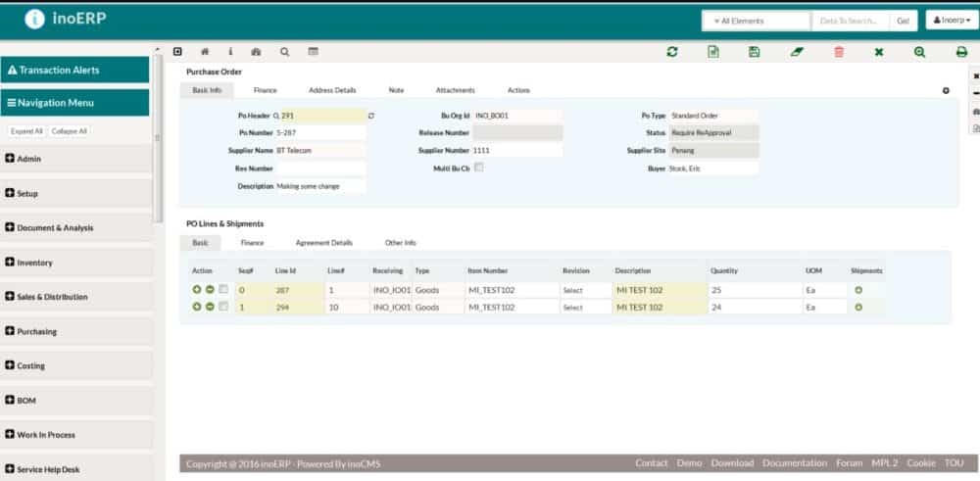Open the Agreement Details lines tab
The width and height of the screenshot is (980, 481).
323,242
